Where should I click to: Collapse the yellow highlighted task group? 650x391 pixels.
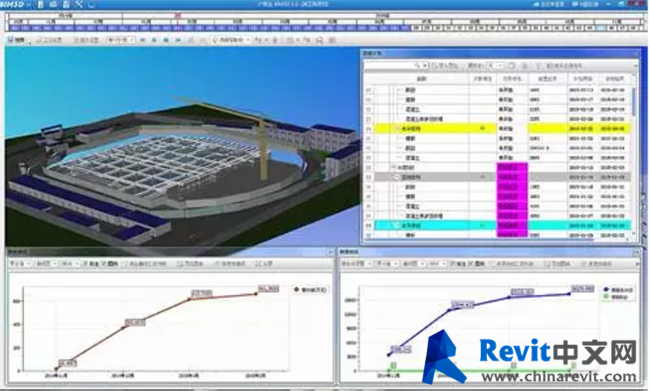coord(397,129)
